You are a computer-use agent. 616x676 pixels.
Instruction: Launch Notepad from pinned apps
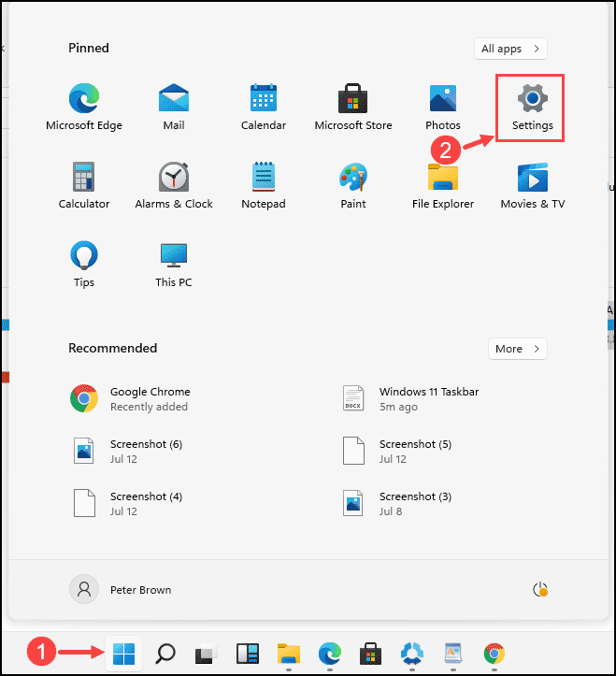(x=264, y=185)
